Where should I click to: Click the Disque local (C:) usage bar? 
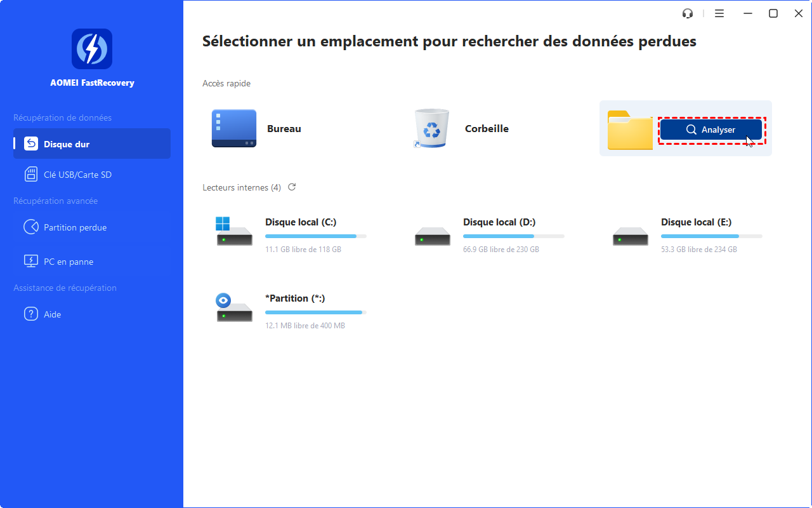[315, 236]
